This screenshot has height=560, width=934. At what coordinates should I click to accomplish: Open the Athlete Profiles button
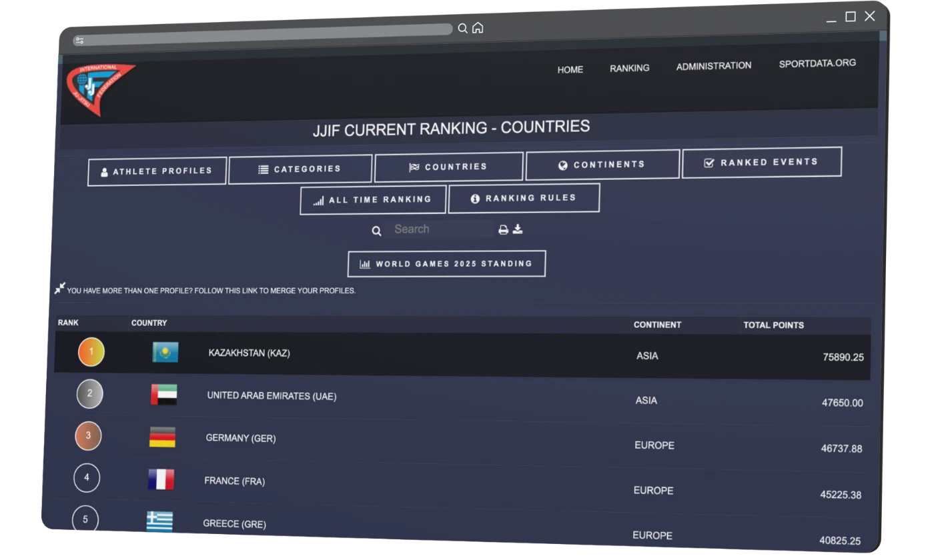coord(157,171)
